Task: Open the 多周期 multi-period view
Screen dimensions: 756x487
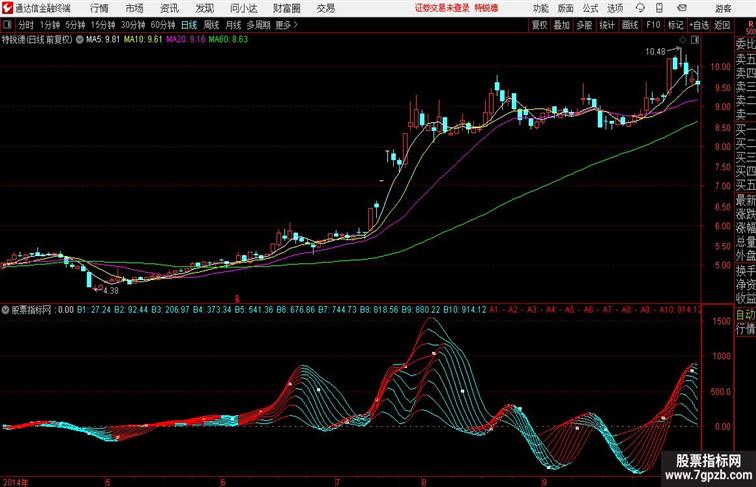Action: tap(258, 25)
